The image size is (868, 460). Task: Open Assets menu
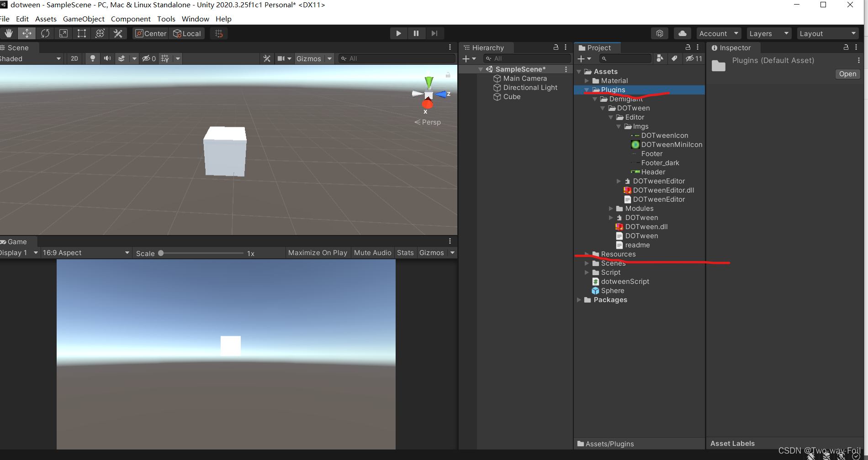(46, 19)
